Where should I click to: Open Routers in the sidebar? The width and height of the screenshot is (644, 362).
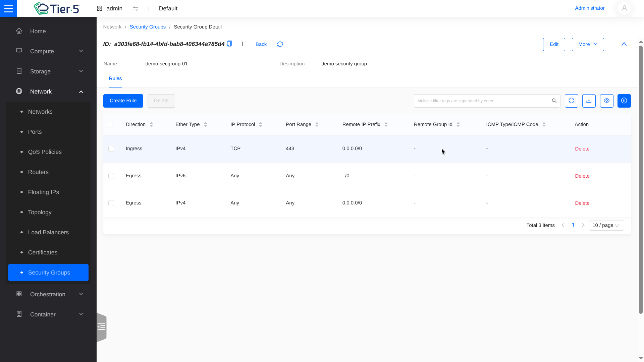tap(38, 172)
